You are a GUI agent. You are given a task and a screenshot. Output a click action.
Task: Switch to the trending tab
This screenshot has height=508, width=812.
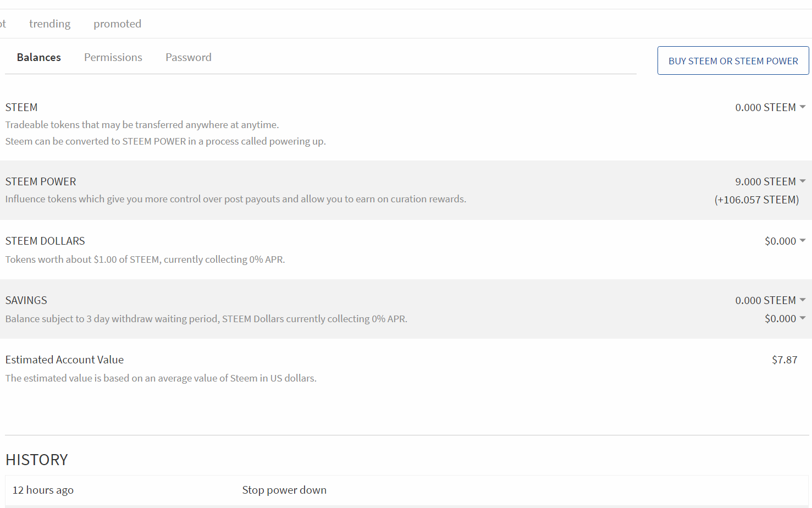(49, 24)
